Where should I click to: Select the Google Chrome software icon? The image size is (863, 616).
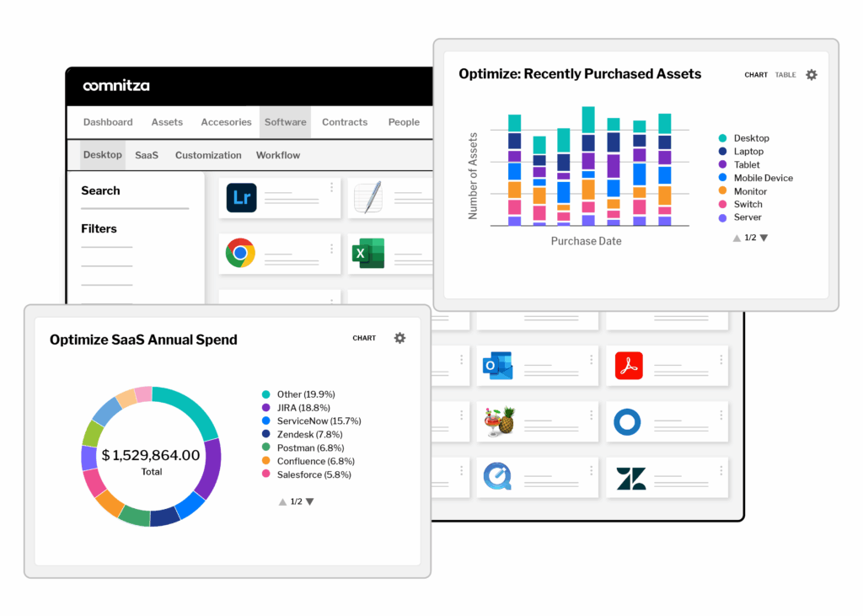pyautogui.click(x=241, y=254)
